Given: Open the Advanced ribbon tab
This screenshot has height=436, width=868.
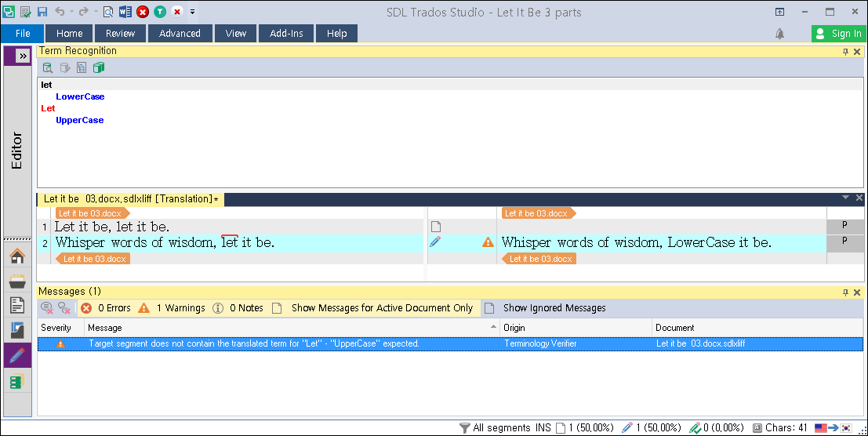Looking at the screenshot, I should (x=180, y=33).
